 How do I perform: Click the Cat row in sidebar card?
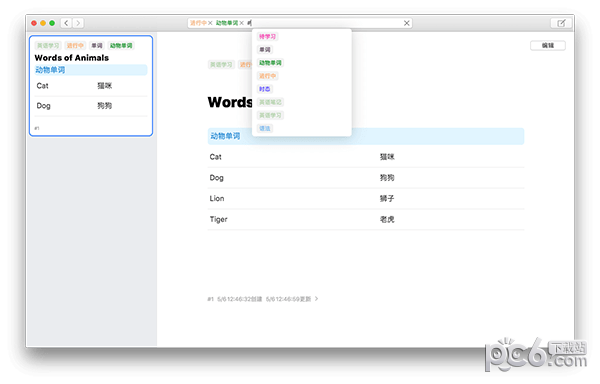coord(91,86)
